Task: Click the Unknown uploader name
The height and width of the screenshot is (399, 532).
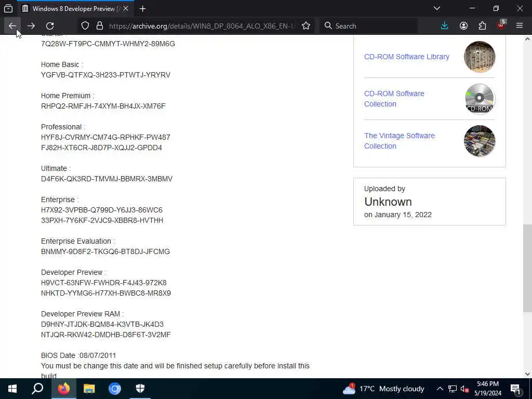Action: 388,202
